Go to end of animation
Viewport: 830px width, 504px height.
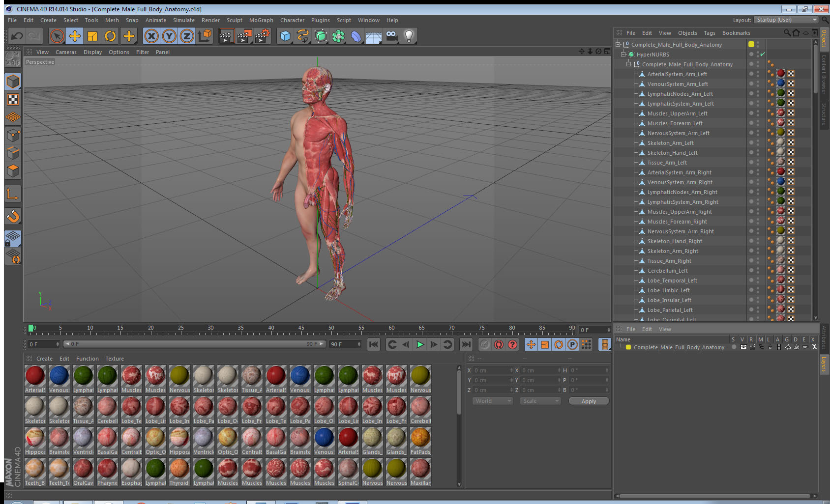pos(466,344)
